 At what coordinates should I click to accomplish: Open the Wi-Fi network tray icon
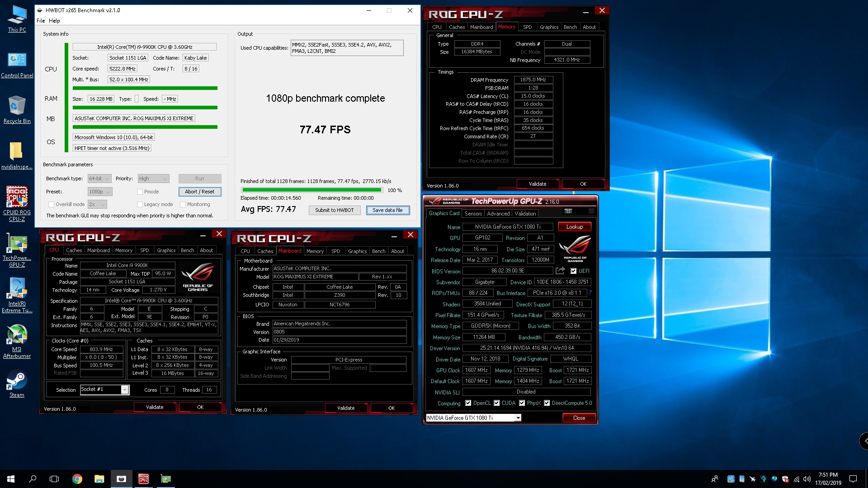(x=796, y=479)
